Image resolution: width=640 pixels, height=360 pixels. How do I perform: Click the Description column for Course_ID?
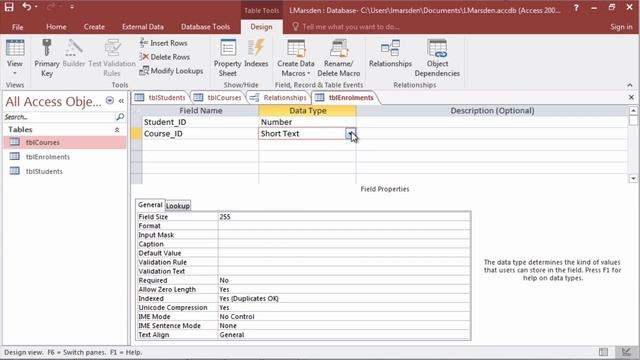pyautogui.click(x=492, y=133)
